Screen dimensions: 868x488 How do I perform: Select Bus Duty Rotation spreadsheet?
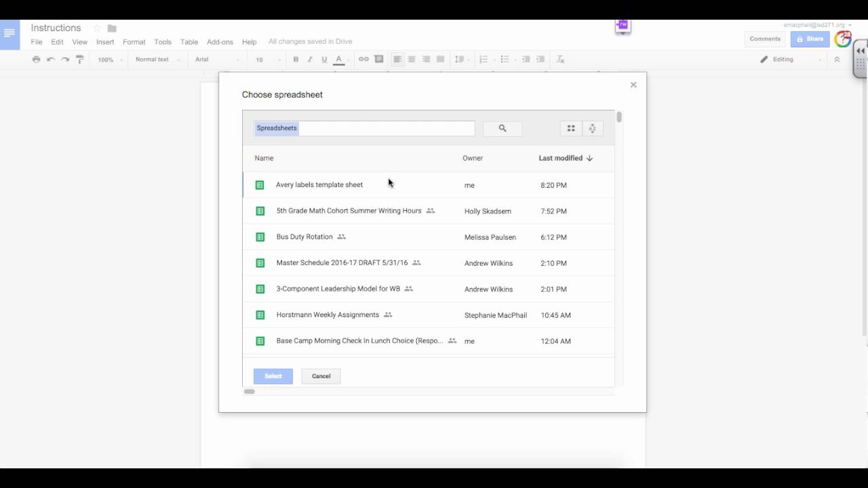(429, 237)
